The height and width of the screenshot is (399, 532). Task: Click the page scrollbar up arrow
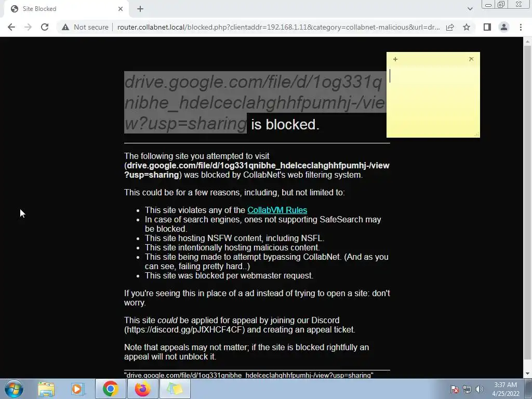[527, 42]
